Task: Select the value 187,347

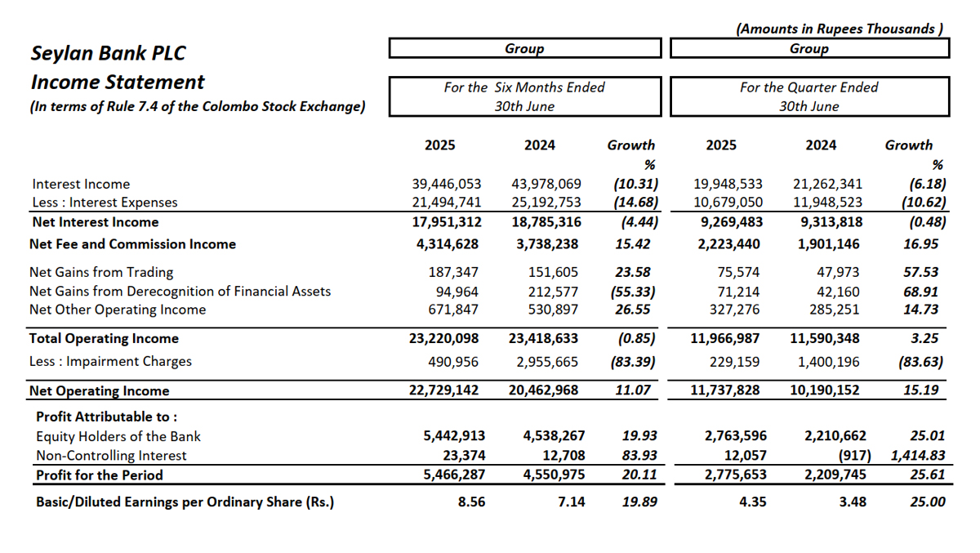Action: coord(454,272)
